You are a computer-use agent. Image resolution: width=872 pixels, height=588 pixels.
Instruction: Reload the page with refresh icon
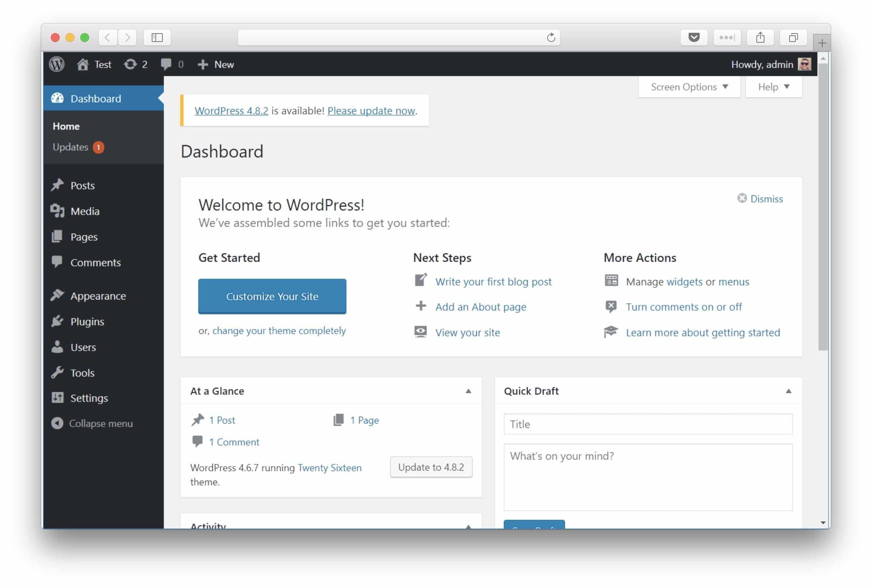[x=551, y=38]
